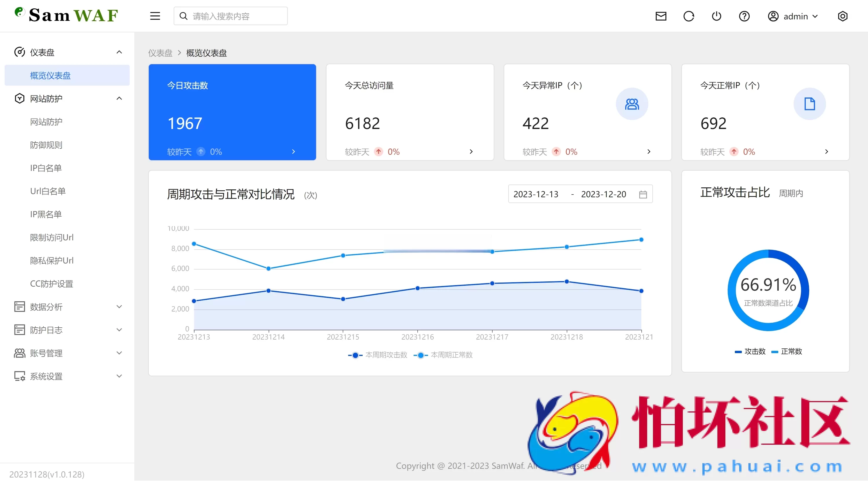Click the dashboard gauge icon beside 仪表盘
Viewport: 868px width, 485px height.
coord(20,52)
